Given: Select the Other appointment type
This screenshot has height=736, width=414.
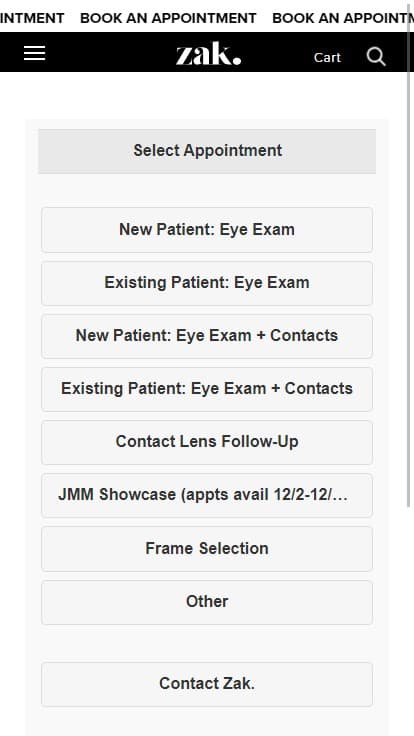Looking at the screenshot, I should tap(207, 602).
